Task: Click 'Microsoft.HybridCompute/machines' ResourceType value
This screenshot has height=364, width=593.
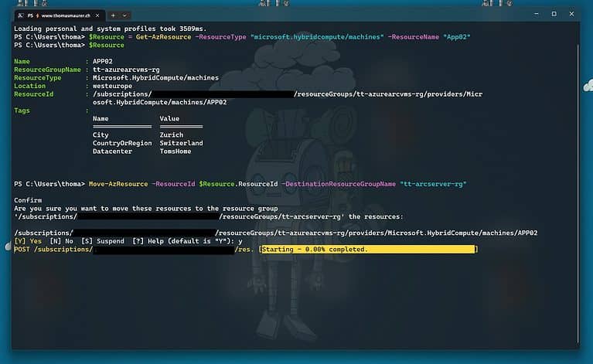Action: coord(155,78)
